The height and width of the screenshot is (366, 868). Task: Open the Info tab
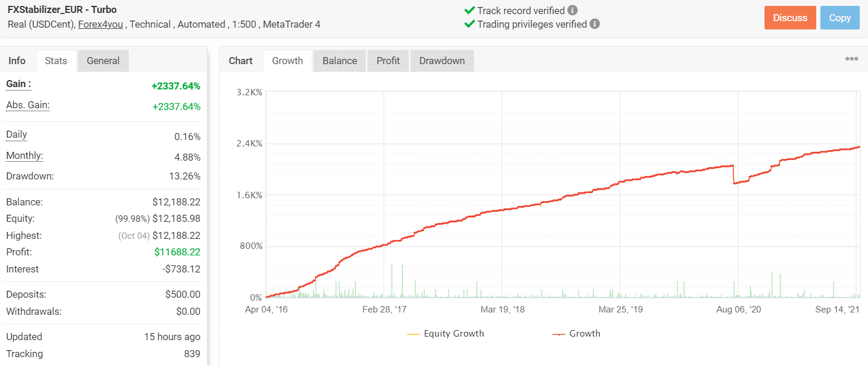point(18,60)
